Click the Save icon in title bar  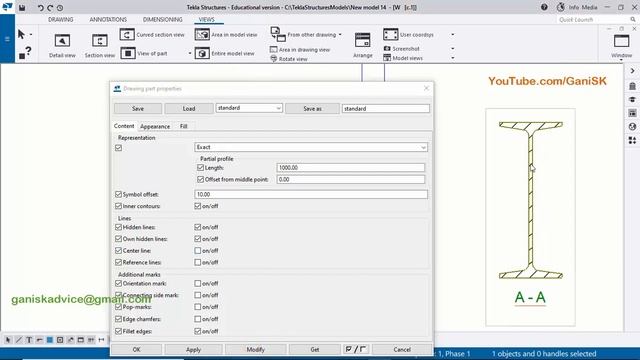coord(22,7)
